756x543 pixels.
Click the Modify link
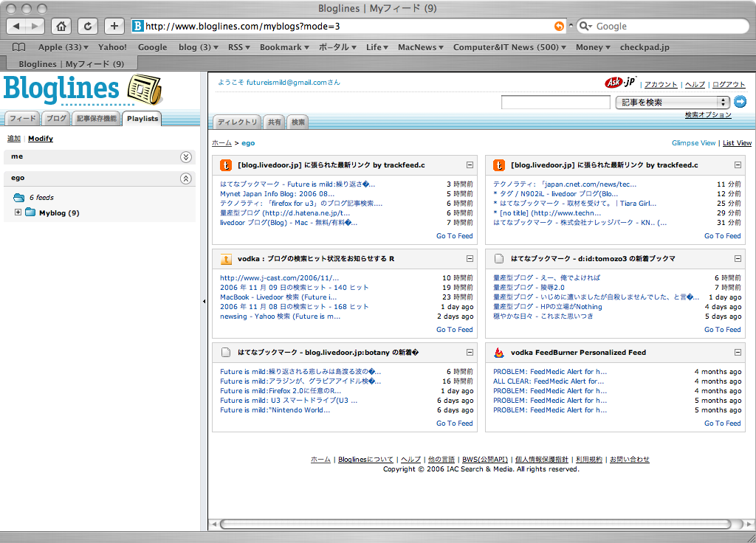point(41,139)
